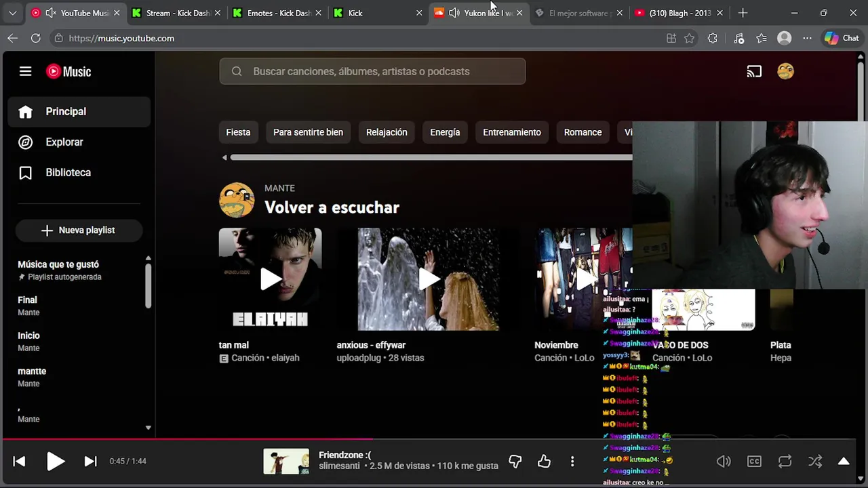
Task: Toggle repeat mode
Action: click(x=785, y=462)
